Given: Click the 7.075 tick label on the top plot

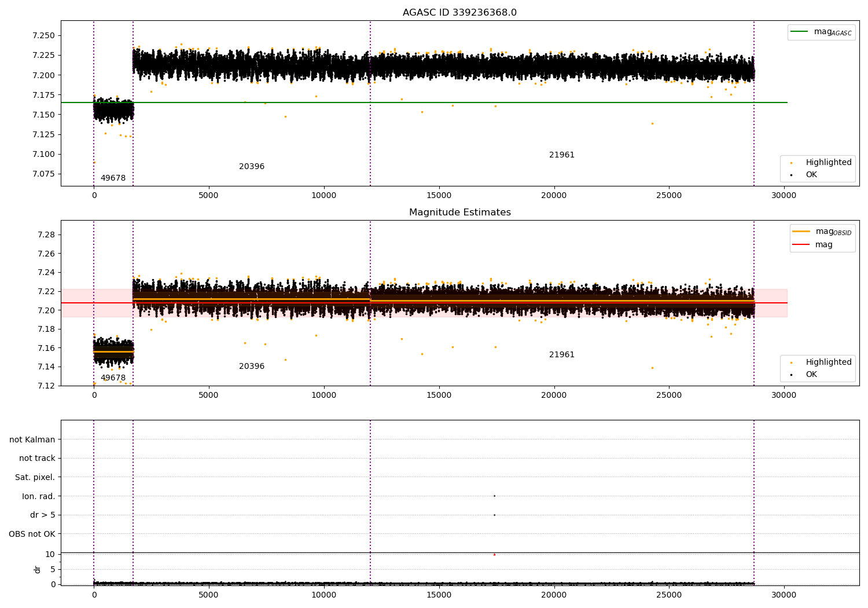Looking at the screenshot, I should 43,174.
